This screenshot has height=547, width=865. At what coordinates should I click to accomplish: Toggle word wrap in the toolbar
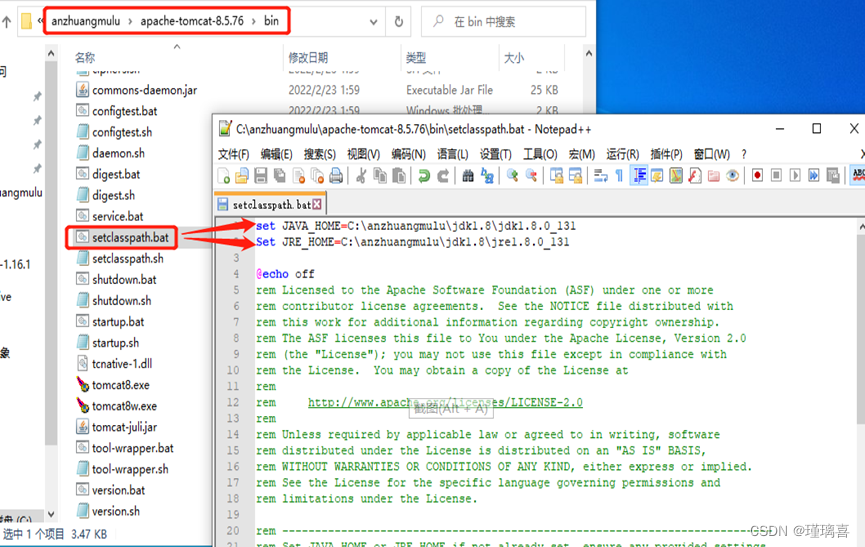601,176
